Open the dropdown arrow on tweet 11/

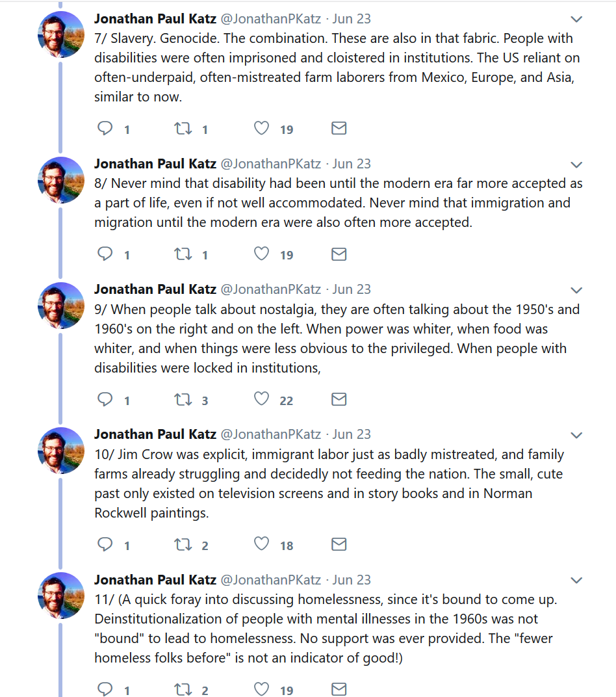[576, 580]
